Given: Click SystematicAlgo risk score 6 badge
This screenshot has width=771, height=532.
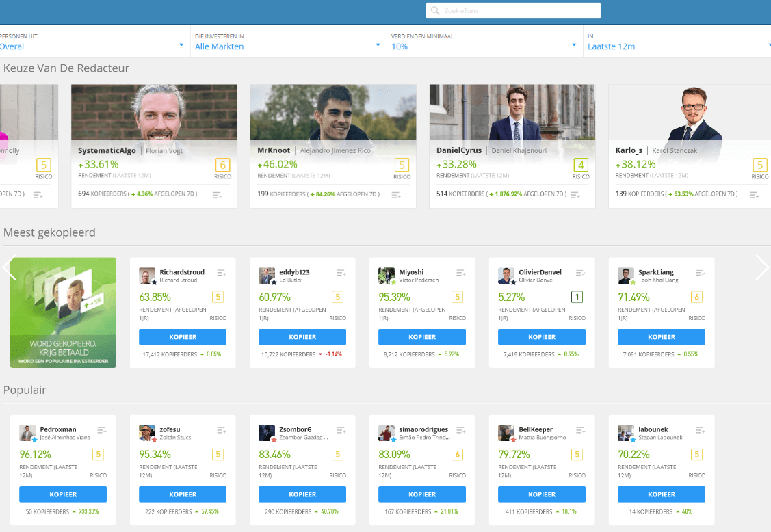Looking at the screenshot, I should (x=223, y=165).
